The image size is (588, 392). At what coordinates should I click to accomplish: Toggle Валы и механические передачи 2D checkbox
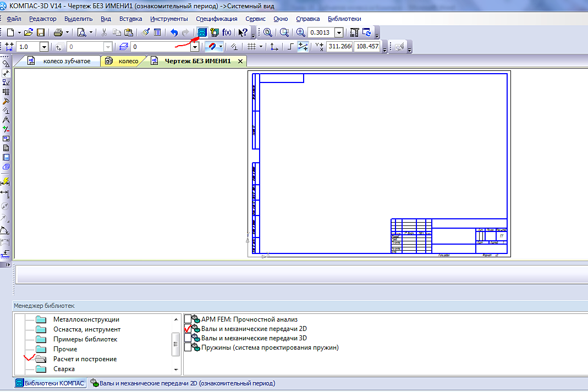coord(188,329)
